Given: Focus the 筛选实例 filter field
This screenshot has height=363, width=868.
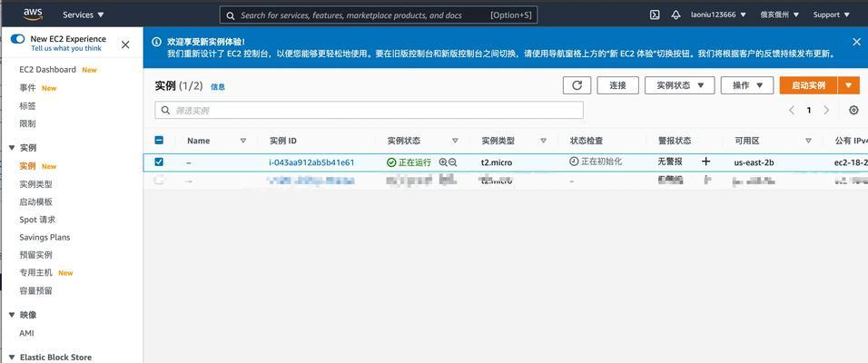Looking at the screenshot, I should point(369,110).
